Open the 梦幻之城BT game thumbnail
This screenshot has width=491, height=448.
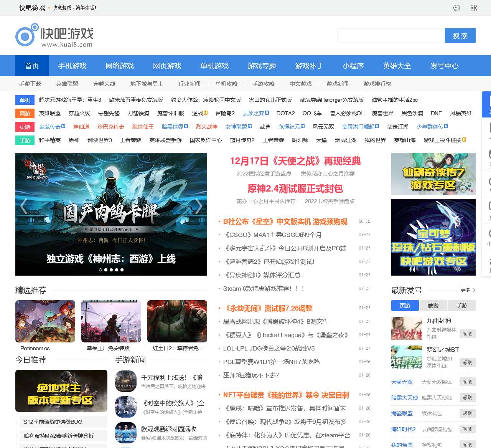pyautogui.click(x=407, y=357)
